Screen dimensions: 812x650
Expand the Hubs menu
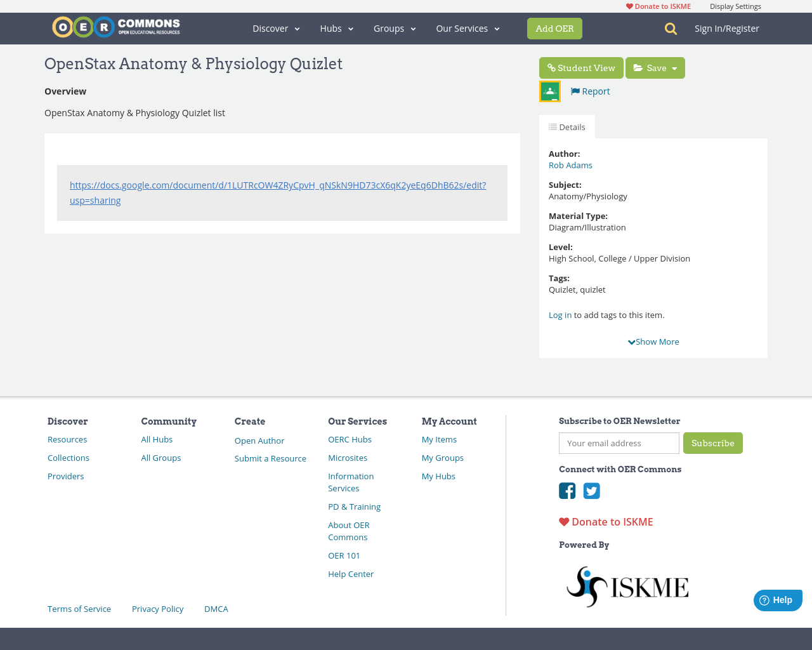[336, 29]
